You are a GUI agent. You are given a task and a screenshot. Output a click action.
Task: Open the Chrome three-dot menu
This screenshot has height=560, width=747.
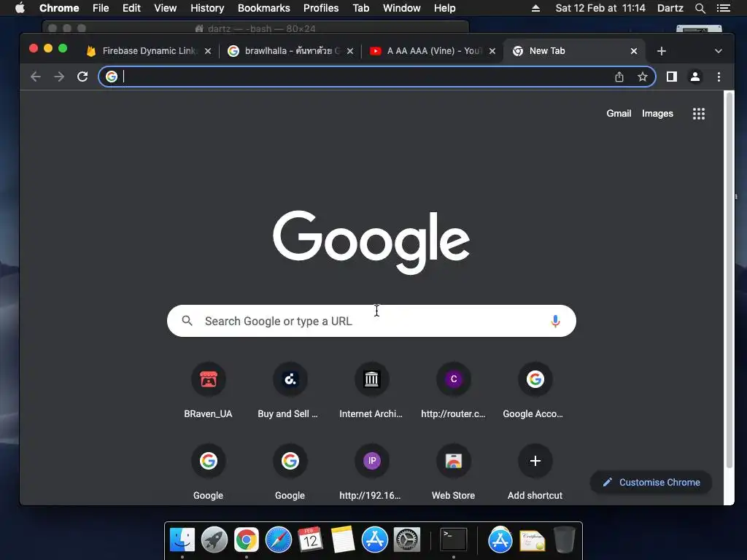tap(719, 77)
